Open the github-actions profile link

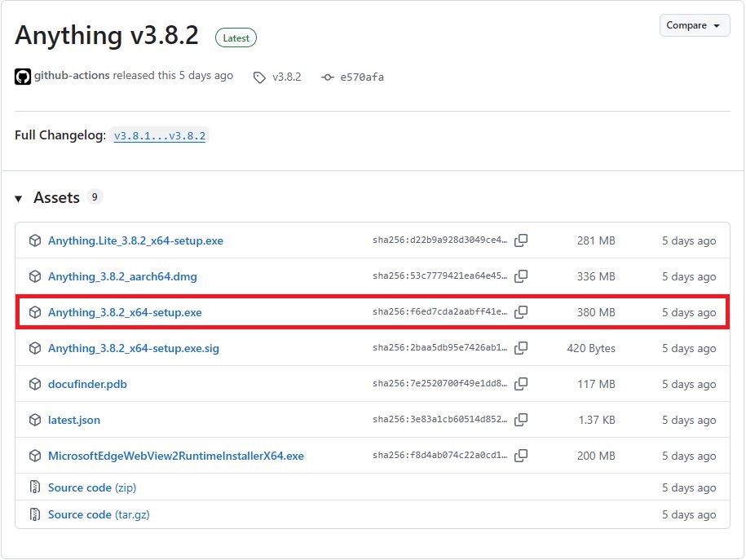pos(72,75)
